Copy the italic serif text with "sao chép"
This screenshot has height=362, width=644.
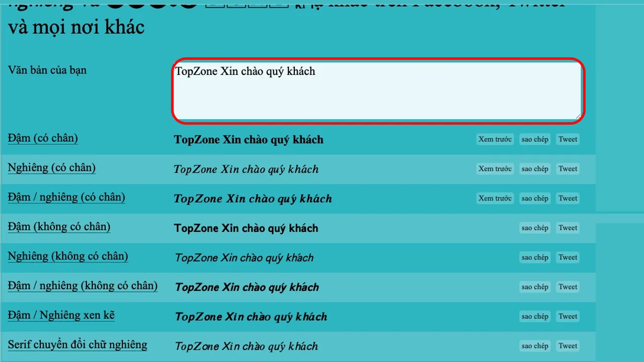pyautogui.click(x=534, y=168)
